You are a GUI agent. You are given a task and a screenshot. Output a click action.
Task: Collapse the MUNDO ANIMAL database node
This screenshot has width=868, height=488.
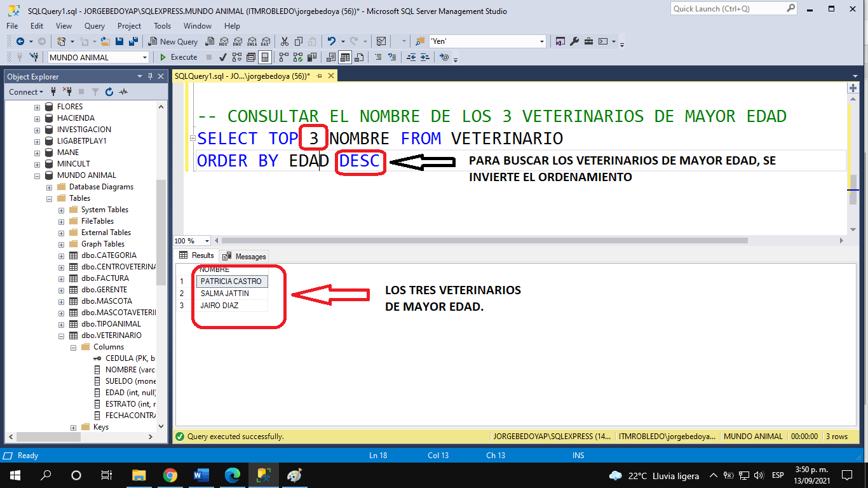37,175
